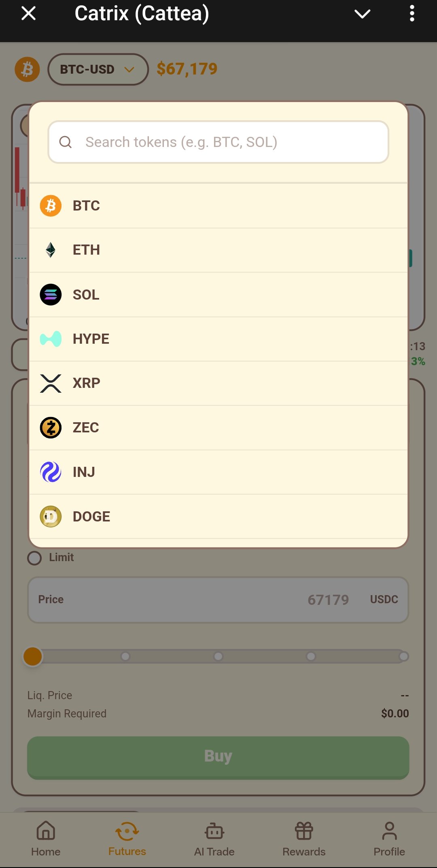Select the Zcash coin icon
Screen dimensions: 437x868
pos(51,428)
